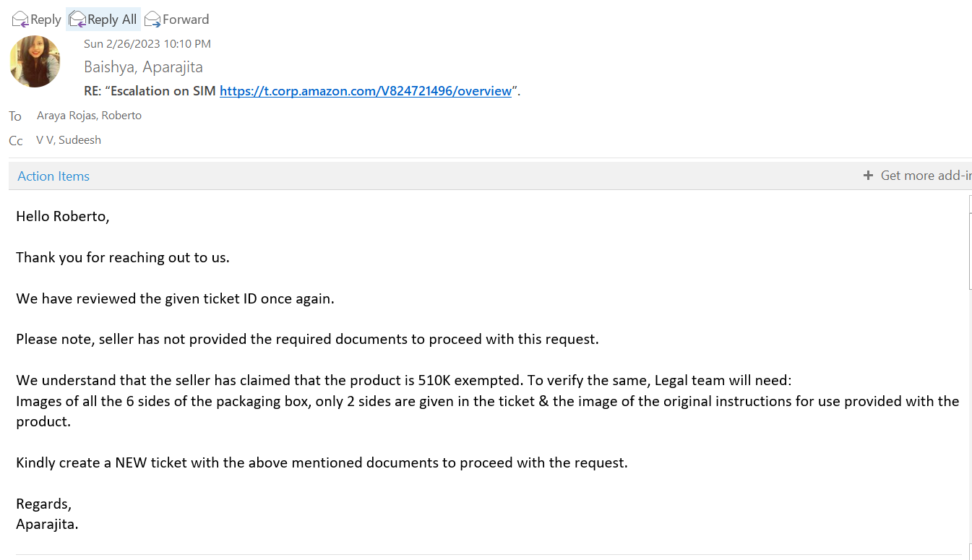Click Cc recipient V V, Sudeesh

tap(69, 140)
